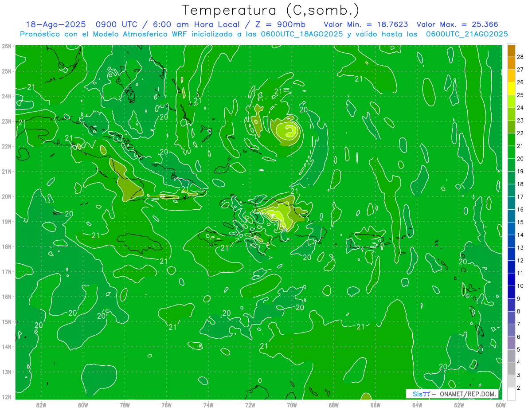Click the "12N" latitude label
532x411 pixels.
pos(7,397)
